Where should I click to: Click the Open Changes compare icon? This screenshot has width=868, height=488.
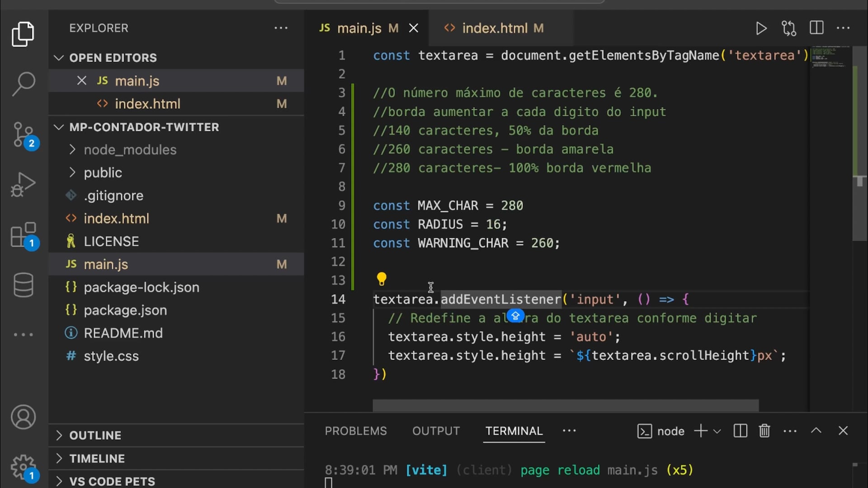[x=789, y=28]
